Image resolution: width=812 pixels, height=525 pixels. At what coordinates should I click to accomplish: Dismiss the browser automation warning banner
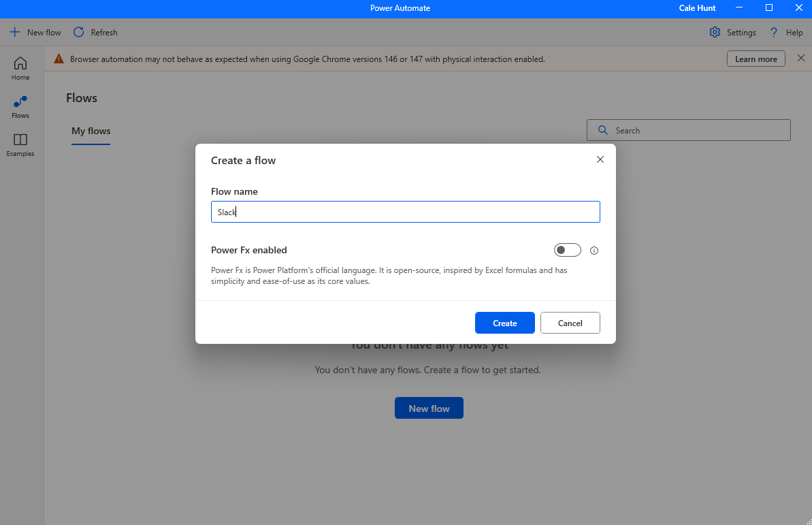(x=800, y=58)
